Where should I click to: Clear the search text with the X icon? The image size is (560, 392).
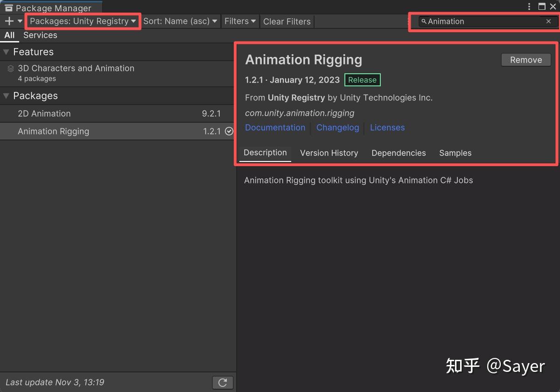[x=548, y=21]
